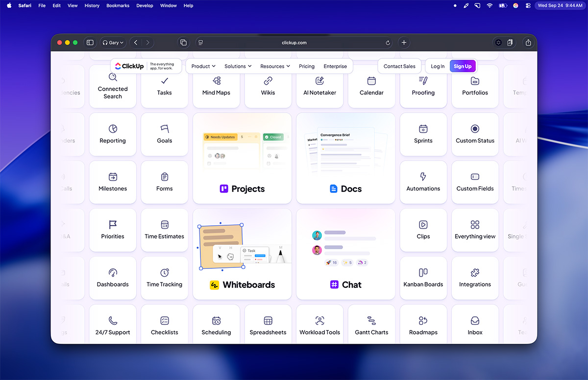Toggle the Safari sidebar
This screenshot has height=380, width=588.
click(90, 43)
